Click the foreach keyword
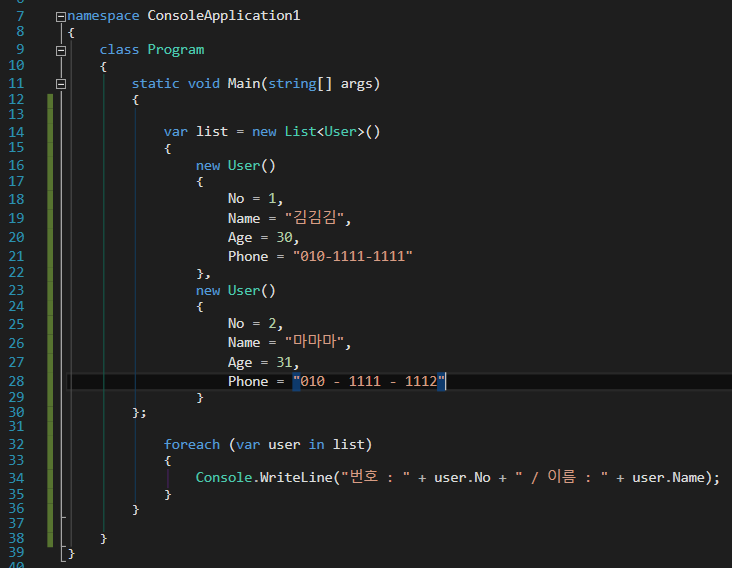 tap(192, 444)
